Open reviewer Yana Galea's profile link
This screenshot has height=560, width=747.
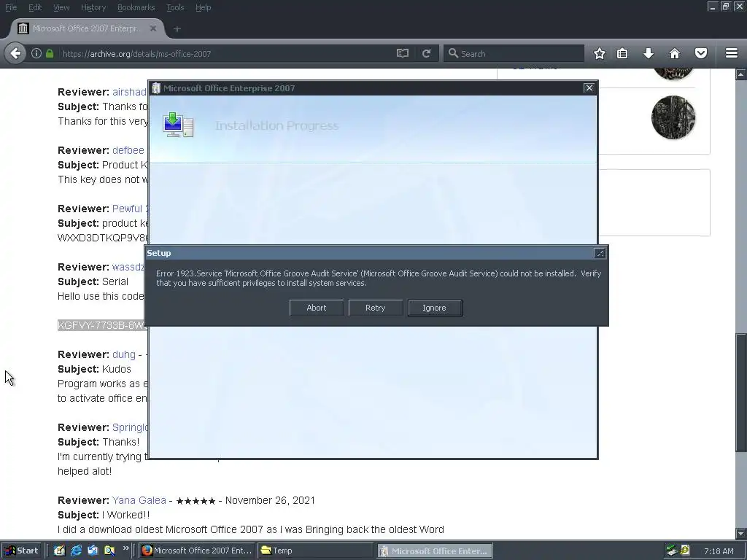tap(139, 500)
